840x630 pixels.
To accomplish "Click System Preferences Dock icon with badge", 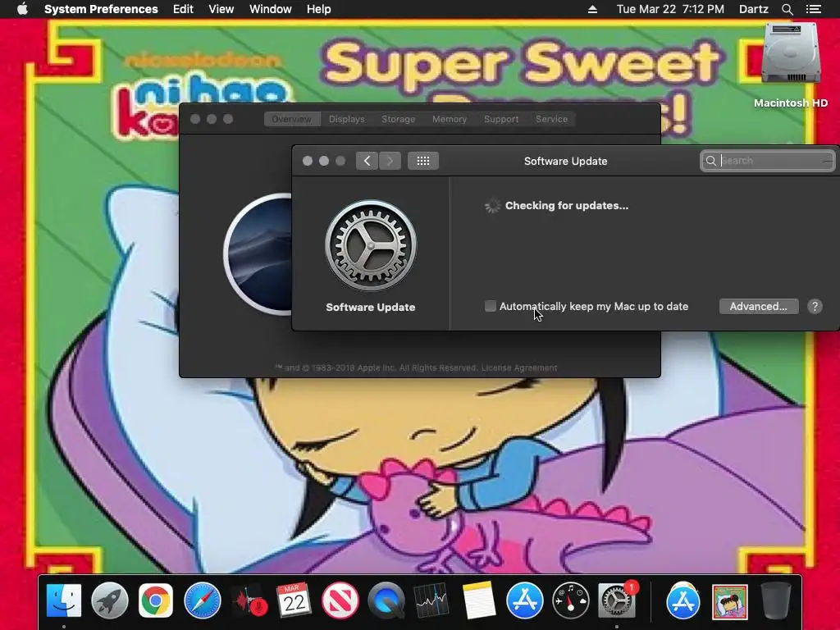I will 617,600.
